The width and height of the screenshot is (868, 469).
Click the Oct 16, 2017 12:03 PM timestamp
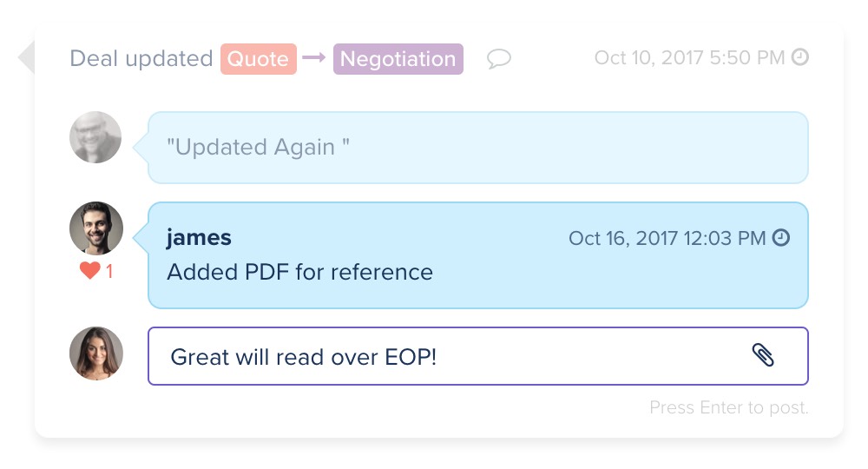click(667, 238)
